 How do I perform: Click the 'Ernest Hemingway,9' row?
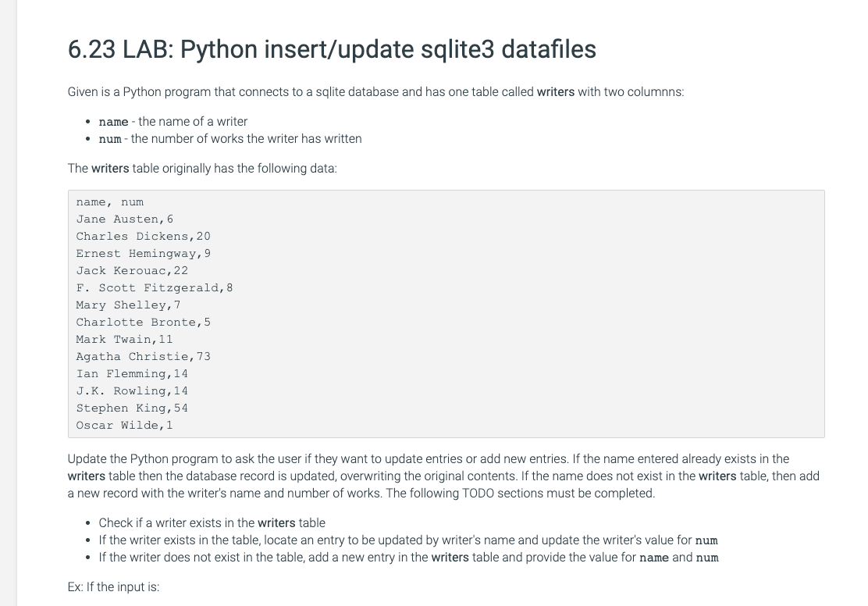[x=144, y=253]
